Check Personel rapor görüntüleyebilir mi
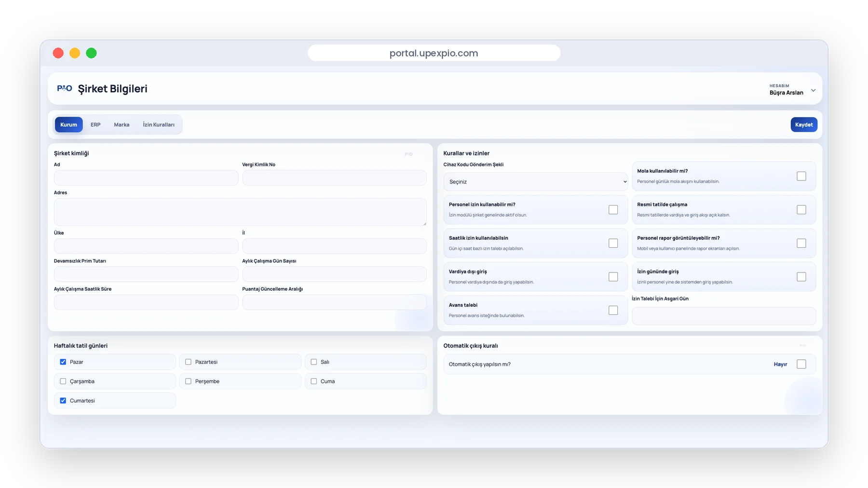This screenshot has width=868, height=488. pos(801,243)
